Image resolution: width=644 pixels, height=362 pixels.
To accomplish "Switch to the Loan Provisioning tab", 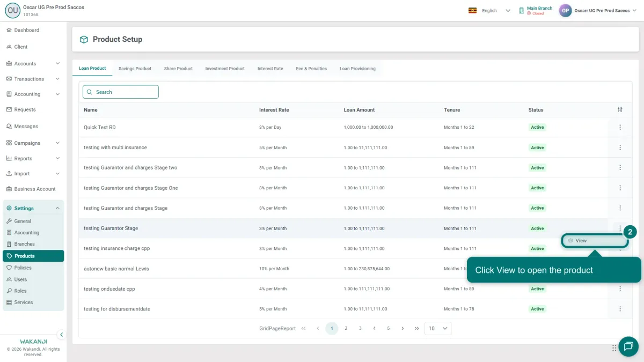I will [357, 69].
